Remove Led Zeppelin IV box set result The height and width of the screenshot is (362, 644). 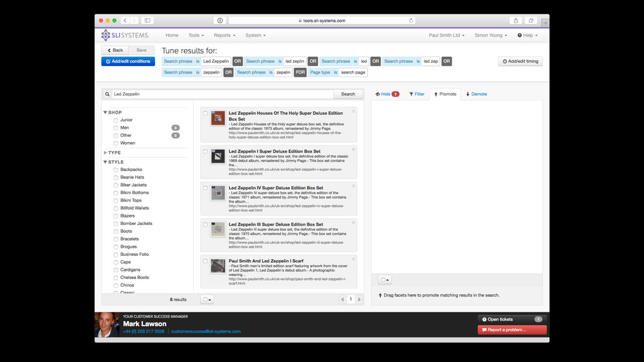pos(353,186)
